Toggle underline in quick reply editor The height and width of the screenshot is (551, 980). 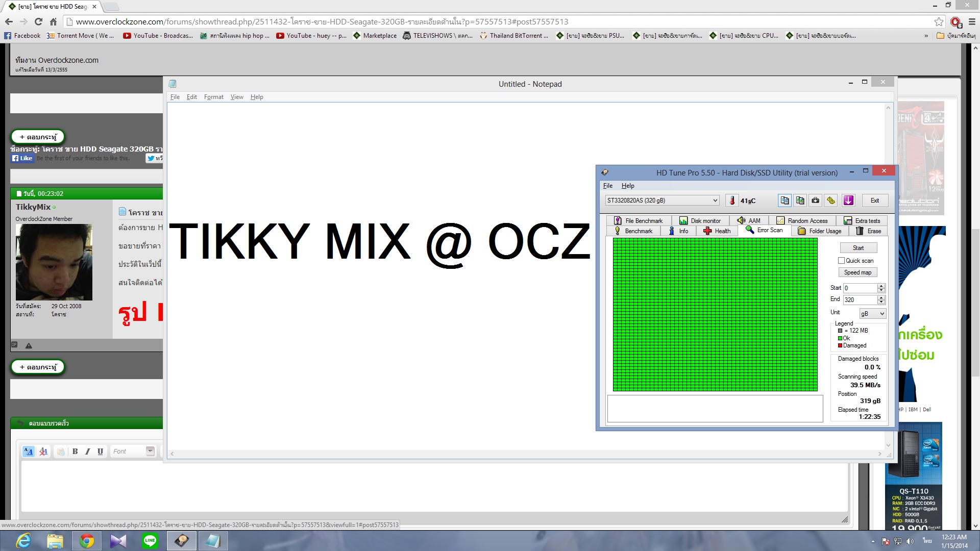click(x=100, y=452)
